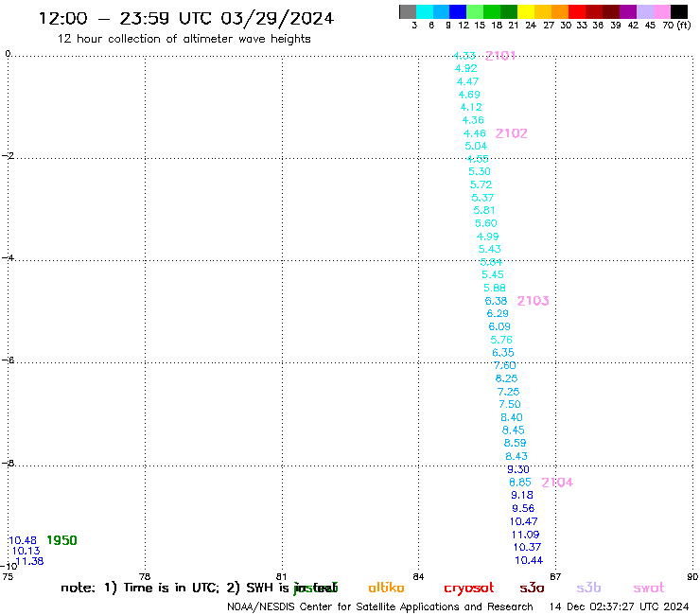Click the wave height value '7.25'
The width and height of the screenshot is (700, 615).
coord(509,392)
